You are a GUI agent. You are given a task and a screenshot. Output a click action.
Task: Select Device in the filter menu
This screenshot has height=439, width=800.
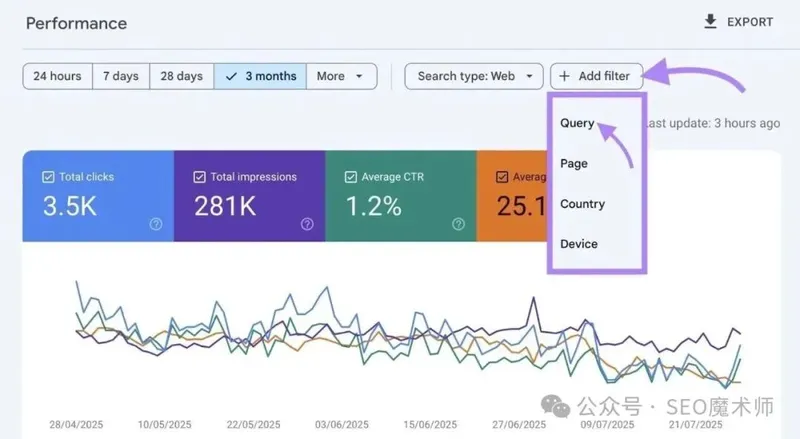click(579, 244)
